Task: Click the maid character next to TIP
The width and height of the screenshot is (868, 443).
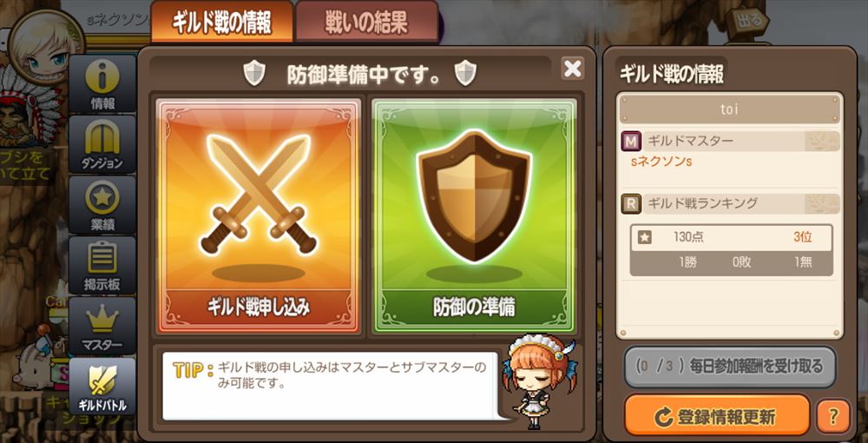Action: pyautogui.click(x=537, y=381)
